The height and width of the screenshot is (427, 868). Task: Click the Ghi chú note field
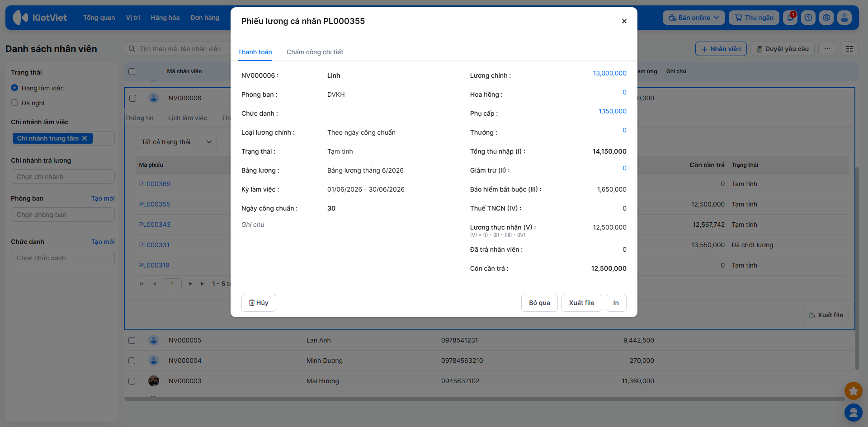coord(253,225)
